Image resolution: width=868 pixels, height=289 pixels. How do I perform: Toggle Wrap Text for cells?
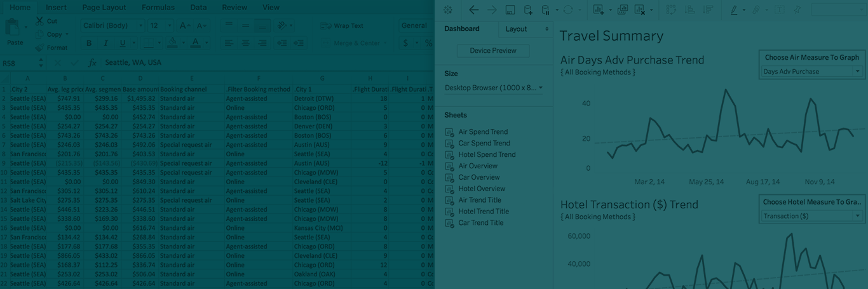[342, 26]
